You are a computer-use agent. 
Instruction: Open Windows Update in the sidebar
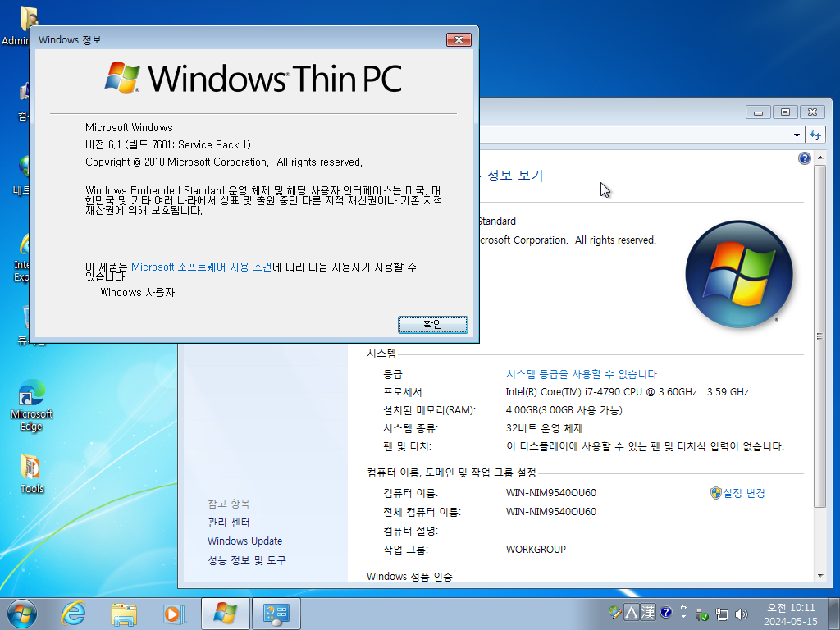point(244,541)
